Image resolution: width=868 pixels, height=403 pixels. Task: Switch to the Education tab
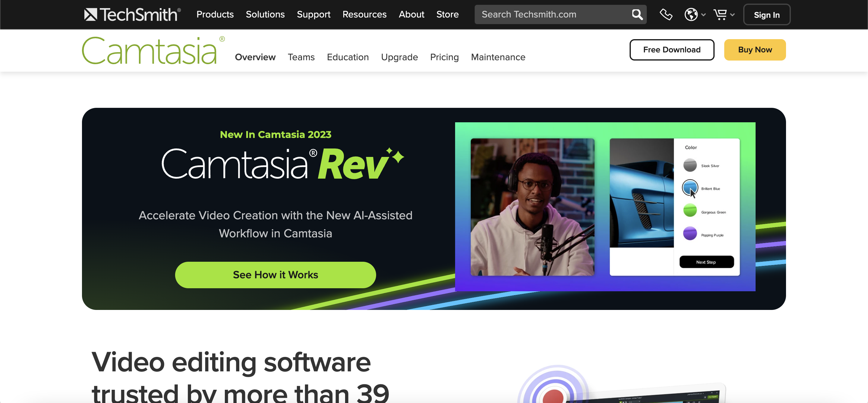pos(348,57)
